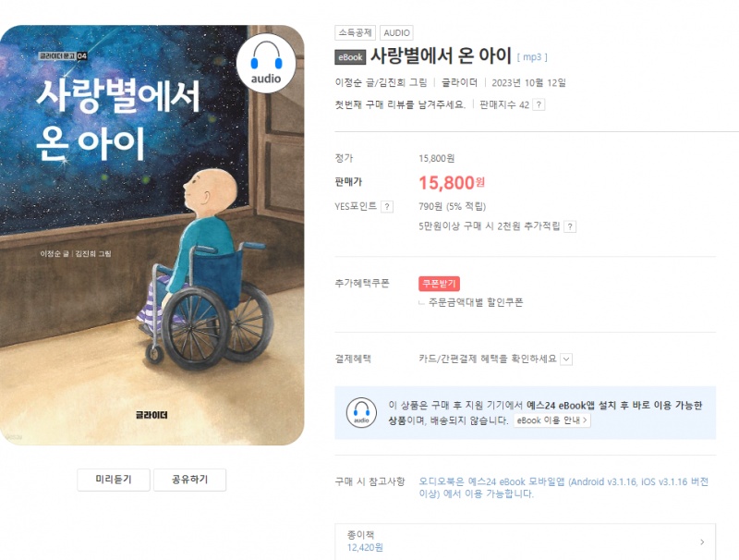The height and width of the screenshot is (560, 739).
Task: Click the book cover thumbnail image
Action: tap(151, 236)
